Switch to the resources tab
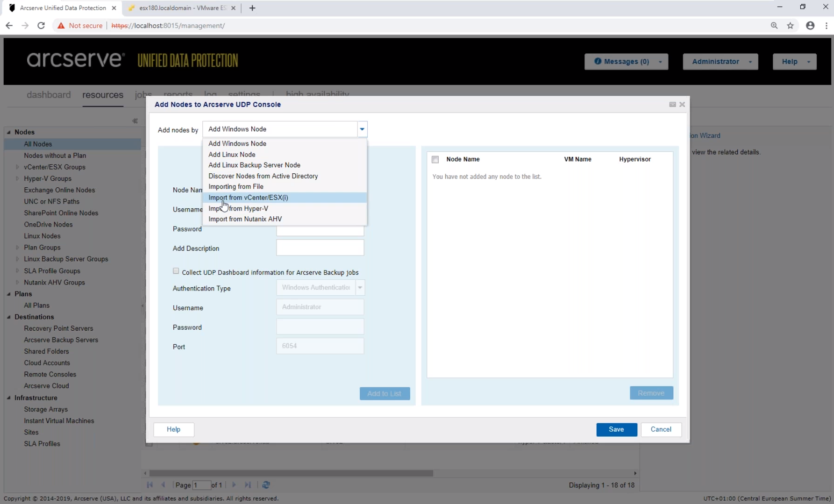Viewport: 834px width, 504px height. pyautogui.click(x=103, y=95)
